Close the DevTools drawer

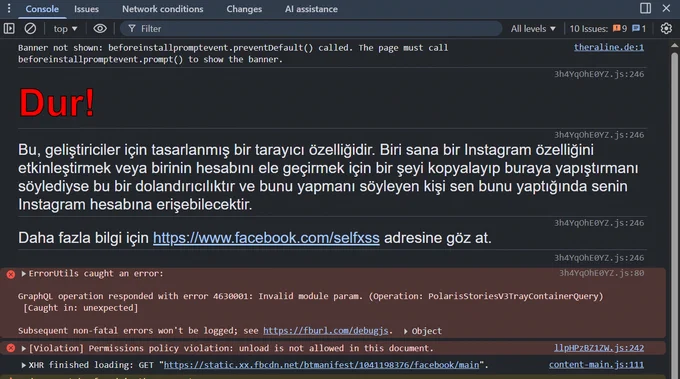point(666,8)
